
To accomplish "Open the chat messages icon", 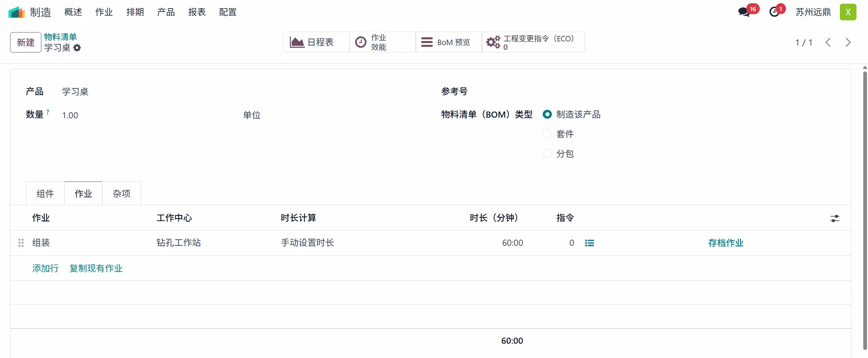I will pos(744,12).
